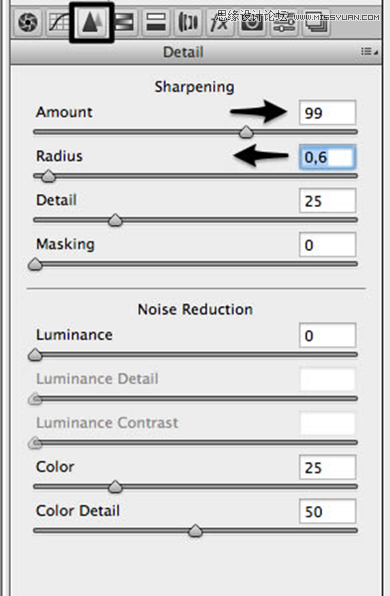Click the Luminance value field

[327, 335]
